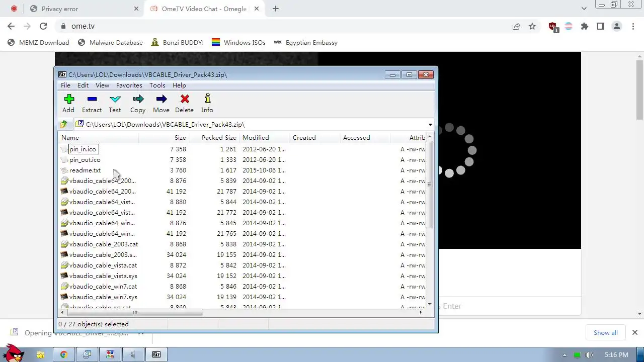Select vbaudio_cable_vista.cat file
The image size is (644, 362).
coord(103,265)
